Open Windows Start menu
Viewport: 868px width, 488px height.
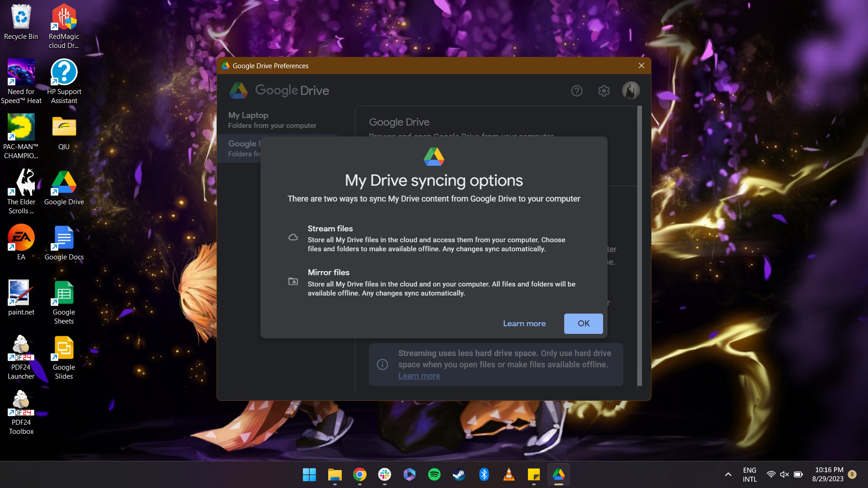[309, 474]
